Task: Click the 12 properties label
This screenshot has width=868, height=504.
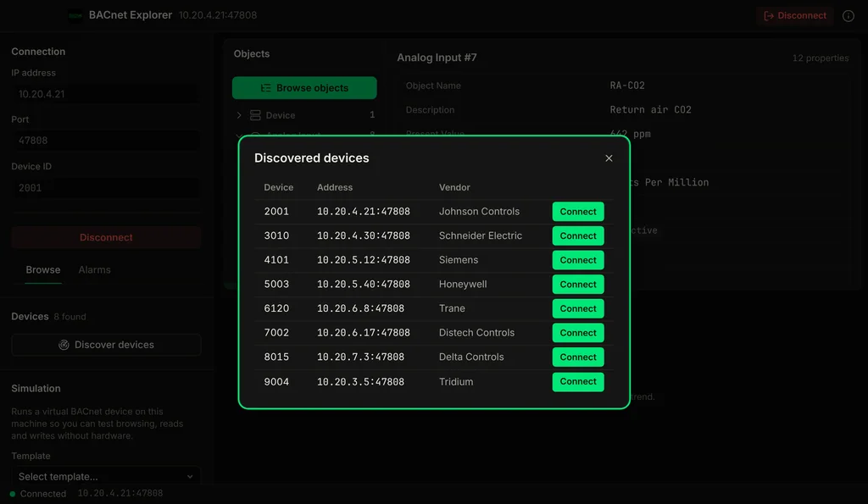Action: pyautogui.click(x=821, y=58)
